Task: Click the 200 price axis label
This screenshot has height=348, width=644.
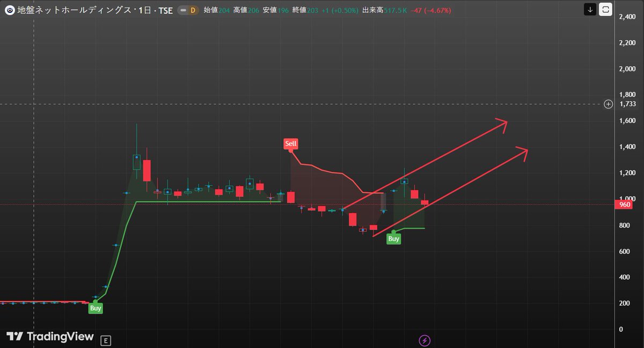Action: tap(624, 303)
